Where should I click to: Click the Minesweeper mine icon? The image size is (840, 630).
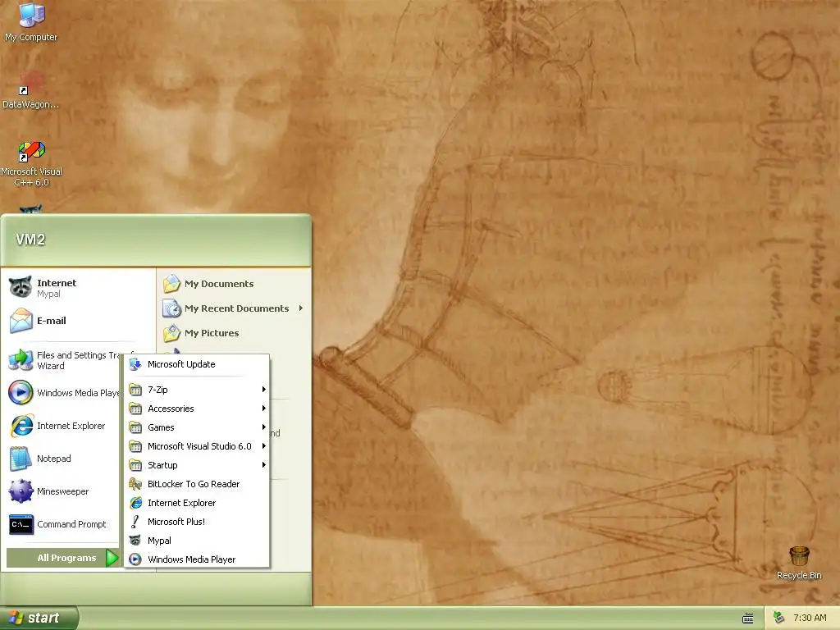tap(21, 491)
